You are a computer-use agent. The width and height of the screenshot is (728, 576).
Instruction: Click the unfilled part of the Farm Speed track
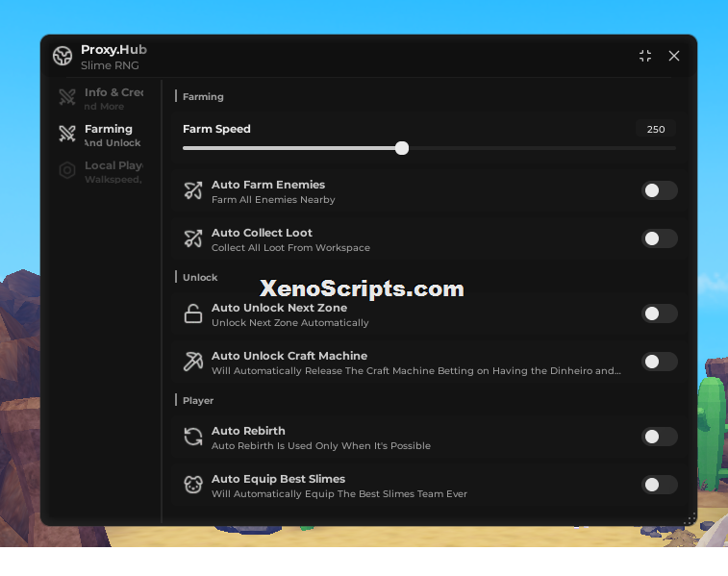pos(542,148)
